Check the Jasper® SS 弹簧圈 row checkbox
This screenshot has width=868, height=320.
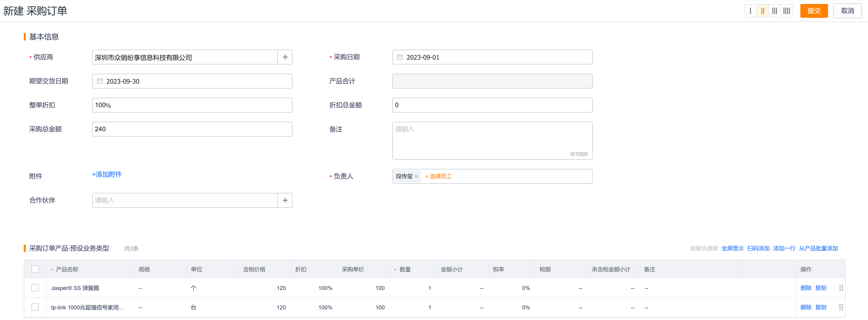[x=35, y=288]
